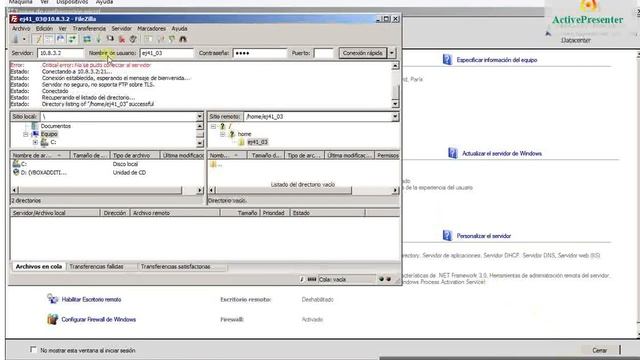Open file search binoculars icon
Image resolution: width=640 pixels, height=360 pixels.
(183, 39)
